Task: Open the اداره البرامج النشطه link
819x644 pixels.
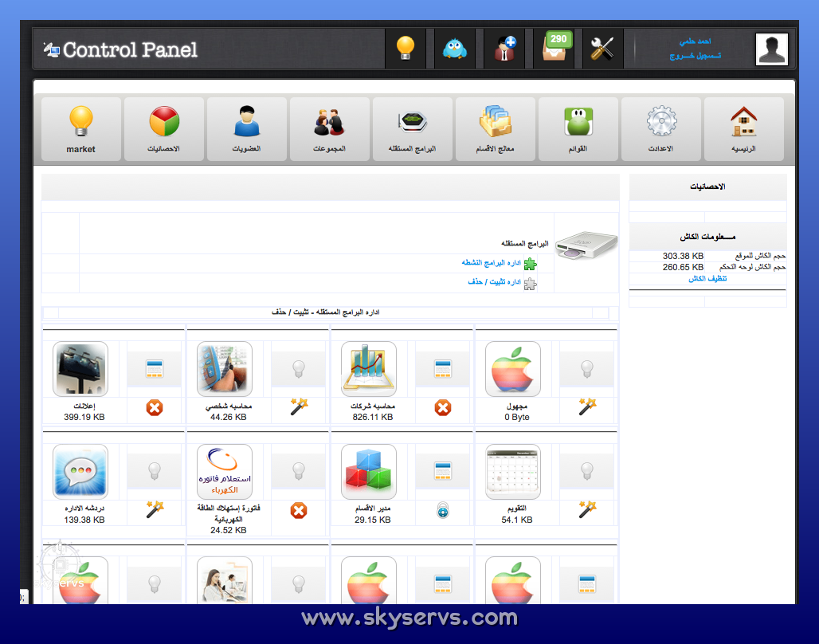Action: pos(490,262)
